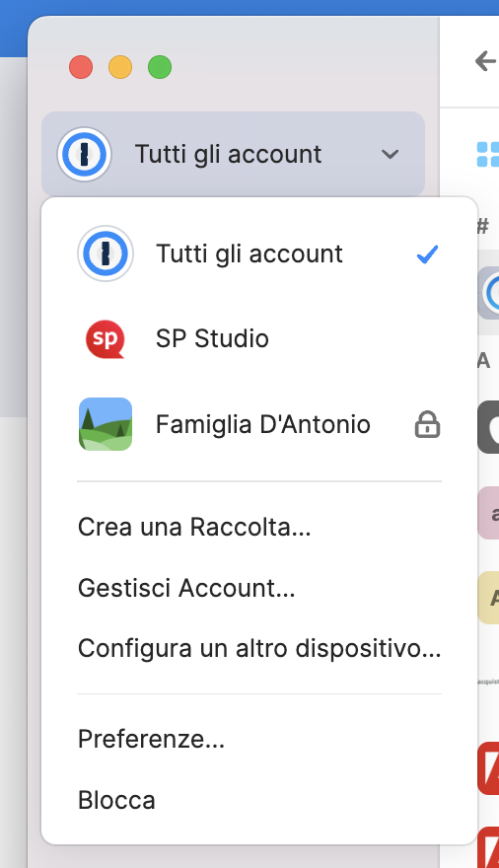Click the 1Password logo in account selector header
The image size is (499, 868).
[85, 155]
